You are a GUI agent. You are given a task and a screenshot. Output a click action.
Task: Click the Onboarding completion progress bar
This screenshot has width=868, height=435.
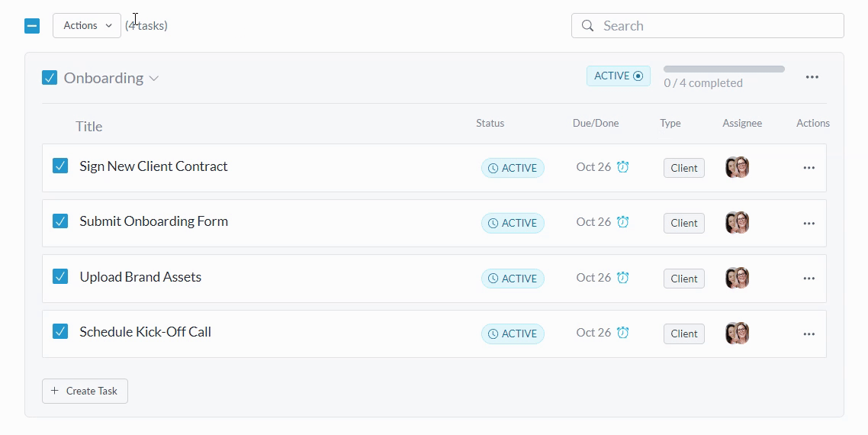tap(723, 69)
